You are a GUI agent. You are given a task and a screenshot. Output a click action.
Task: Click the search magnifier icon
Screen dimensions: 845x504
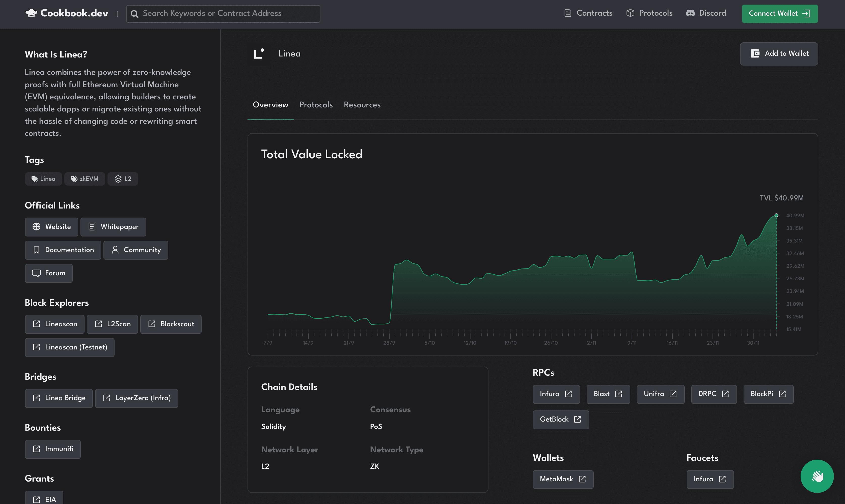(x=134, y=14)
